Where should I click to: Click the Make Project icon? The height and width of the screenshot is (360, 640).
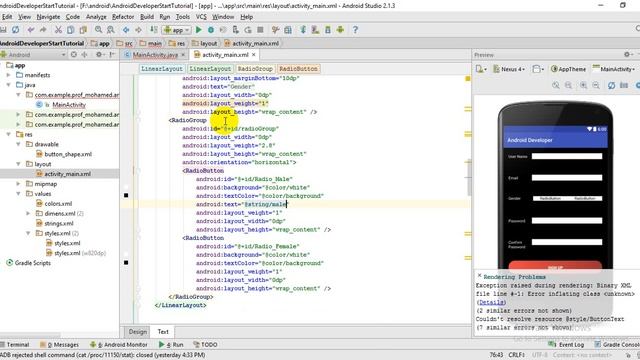click(x=154, y=30)
